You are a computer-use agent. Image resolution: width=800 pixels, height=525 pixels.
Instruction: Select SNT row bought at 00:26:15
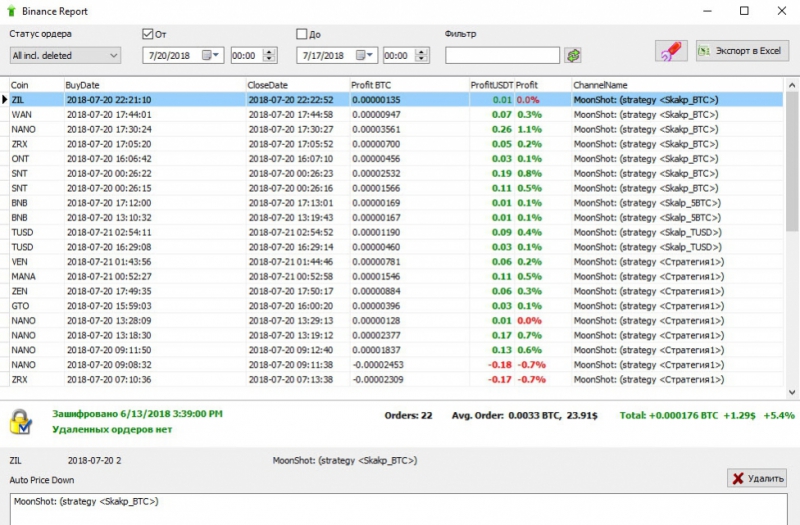click(396, 188)
